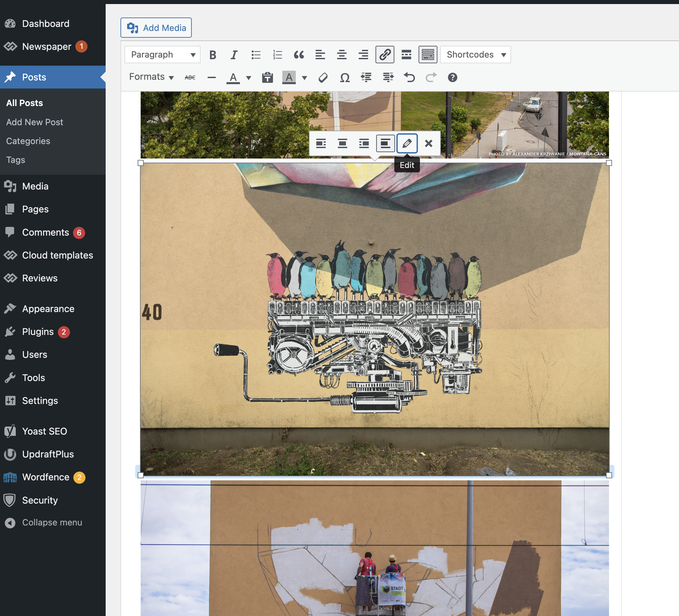Select the penguin mural image
The height and width of the screenshot is (616, 679).
(374, 319)
